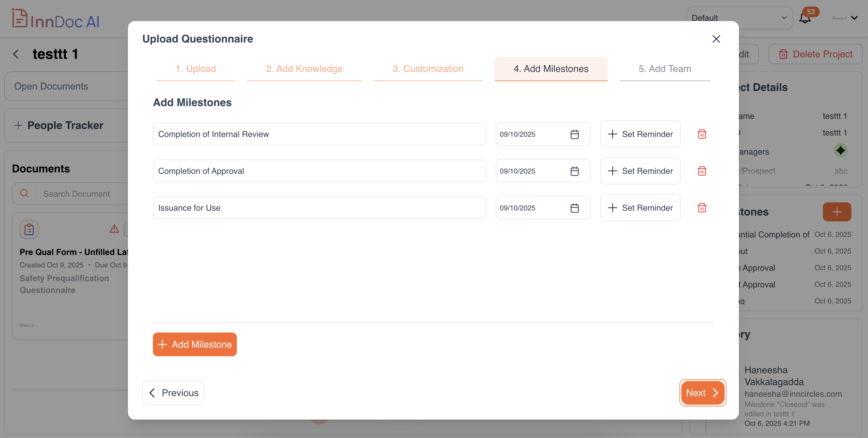Switch to the 5. Add Team tab
This screenshot has width=868, height=438.
(x=664, y=69)
